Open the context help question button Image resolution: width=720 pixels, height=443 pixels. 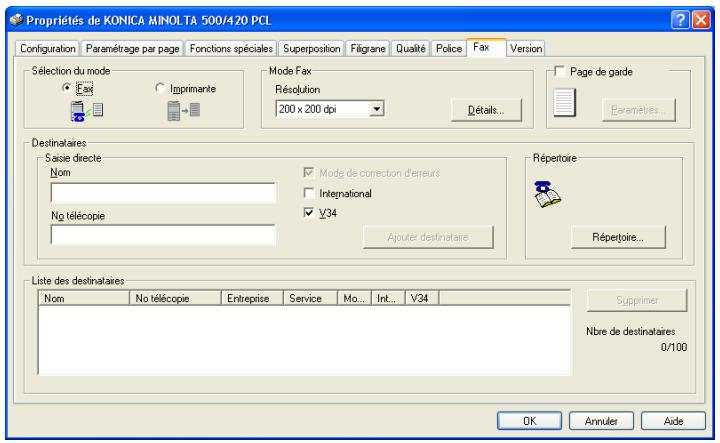tap(680, 20)
